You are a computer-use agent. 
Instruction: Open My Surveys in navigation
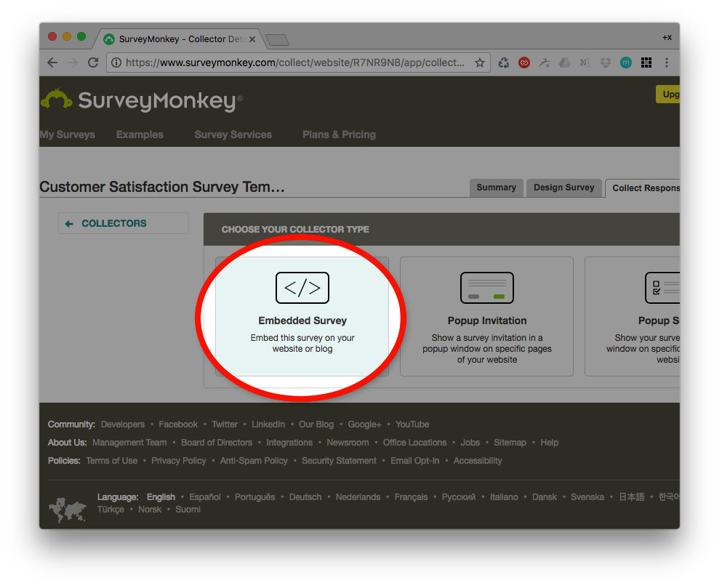click(x=67, y=134)
